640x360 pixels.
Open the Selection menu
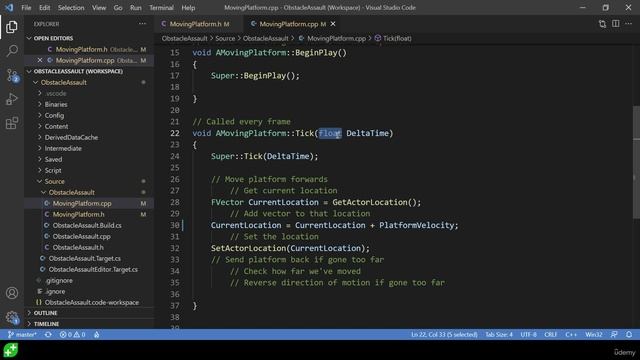tap(71, 8)
